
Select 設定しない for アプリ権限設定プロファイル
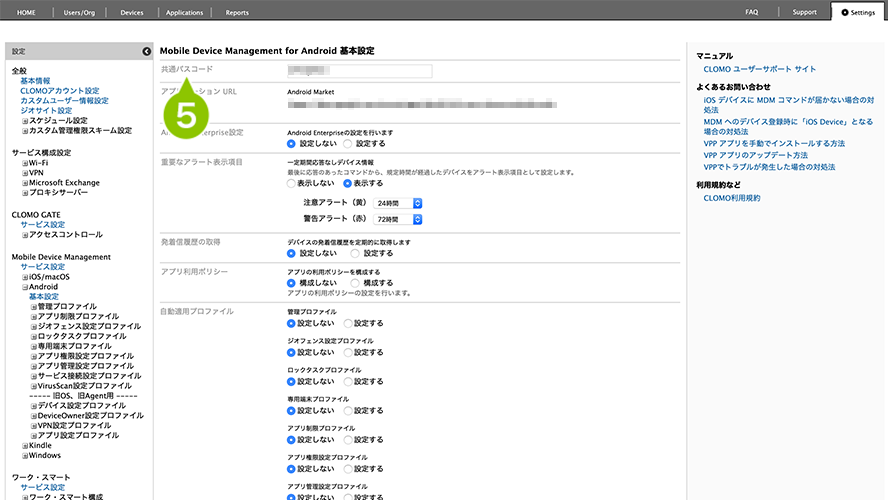(x=291, y=469)
